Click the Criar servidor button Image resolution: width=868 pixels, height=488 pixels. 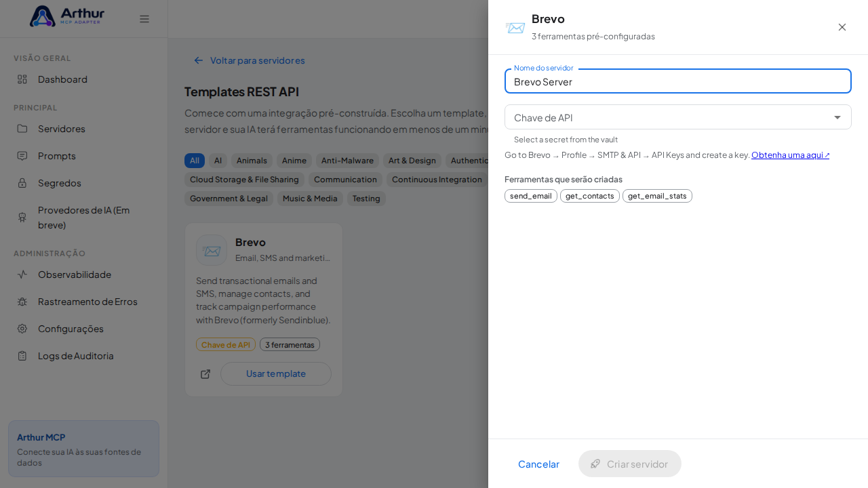click(x=630, y=464)
